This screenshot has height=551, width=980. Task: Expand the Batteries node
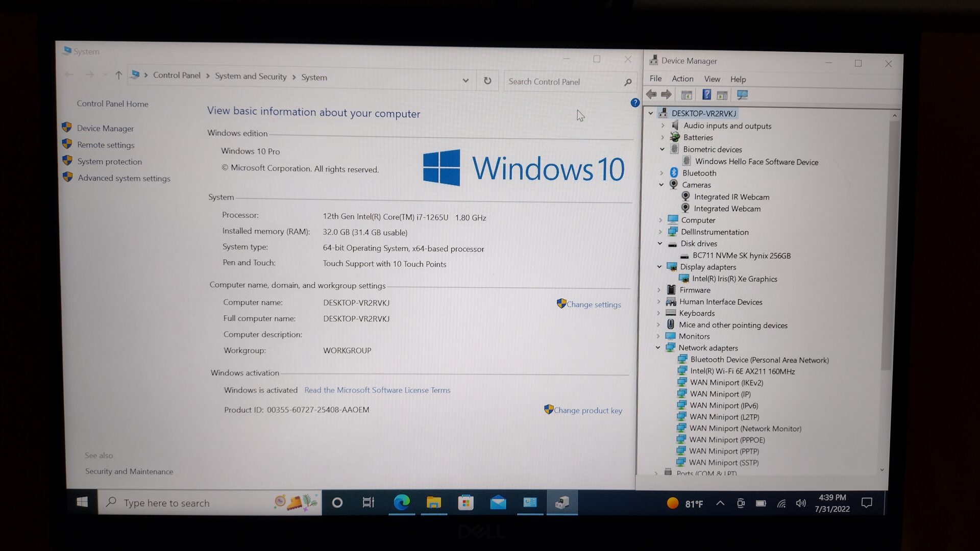[x=663, y=137]
